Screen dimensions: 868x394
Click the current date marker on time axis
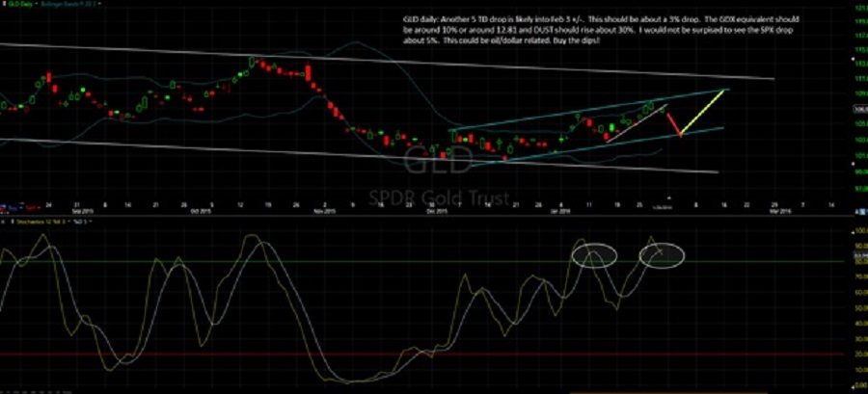[663, 207]
